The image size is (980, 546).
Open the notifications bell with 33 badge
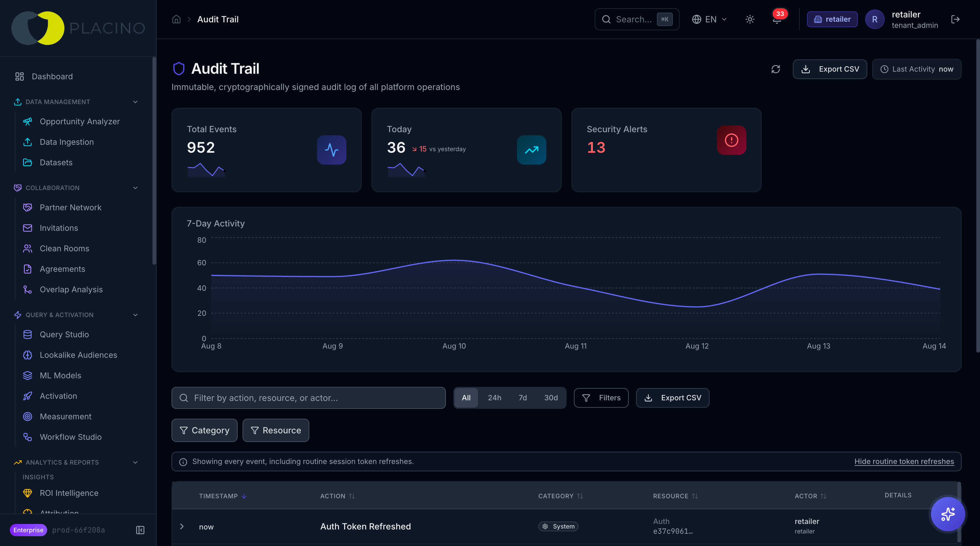[777, 19]
